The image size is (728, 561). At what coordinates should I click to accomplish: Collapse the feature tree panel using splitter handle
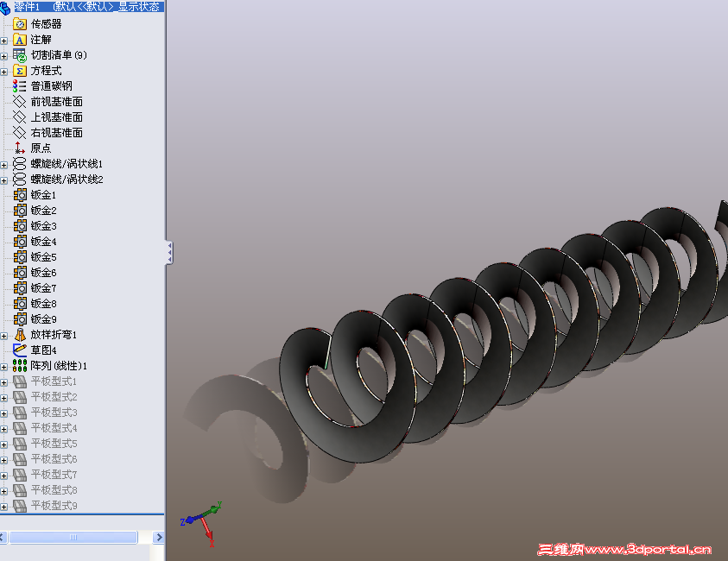pyautogui.click(x=169, y=253)
